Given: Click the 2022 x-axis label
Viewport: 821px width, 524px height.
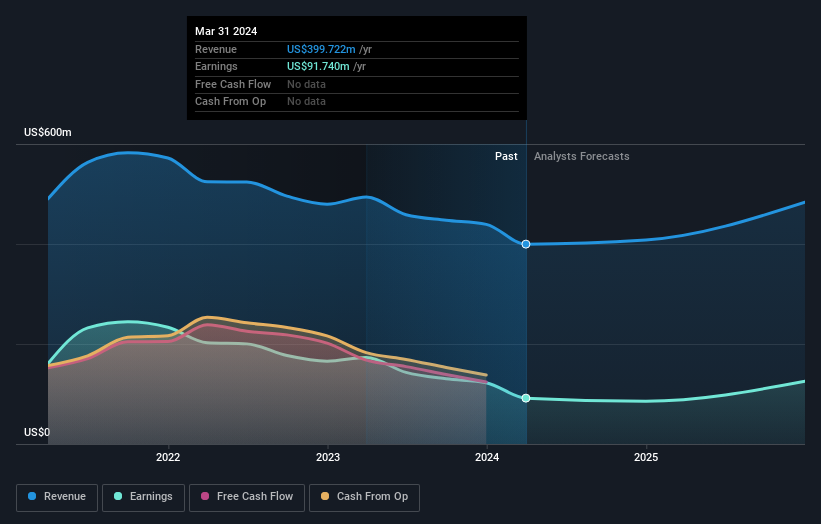Looking at the screenshot, I should 168,457.
